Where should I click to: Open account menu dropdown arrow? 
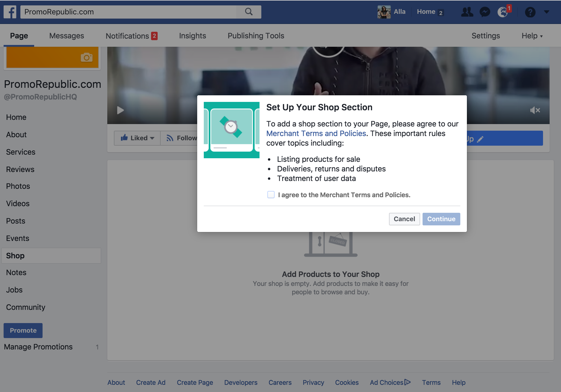[547, 12]
